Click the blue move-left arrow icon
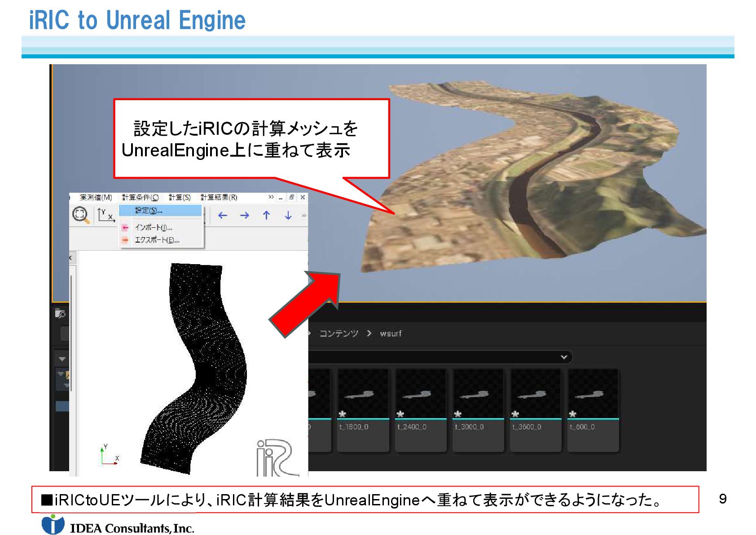The height and width of the screenshot is (535, 756). tap(223, 216)
